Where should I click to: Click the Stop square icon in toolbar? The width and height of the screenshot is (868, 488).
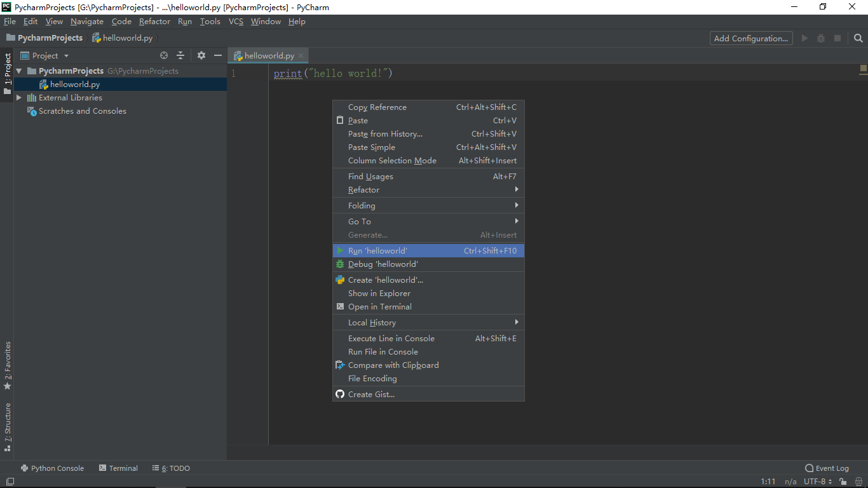pos(837,38)
